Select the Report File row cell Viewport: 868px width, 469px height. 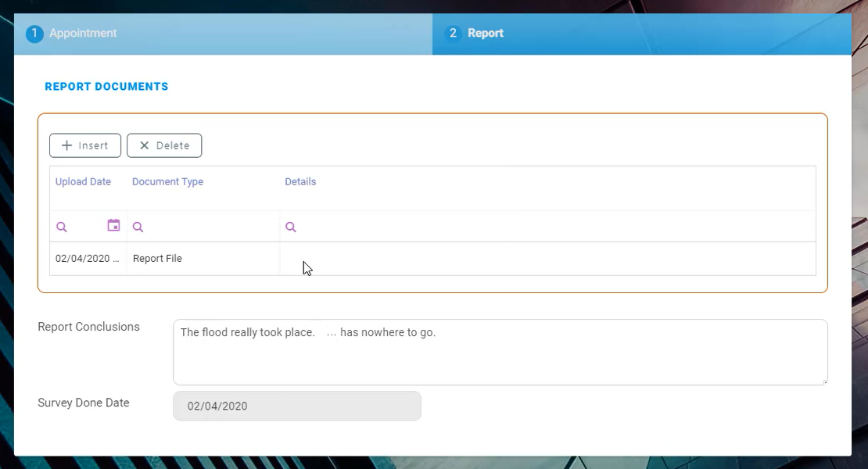[157, 259]
